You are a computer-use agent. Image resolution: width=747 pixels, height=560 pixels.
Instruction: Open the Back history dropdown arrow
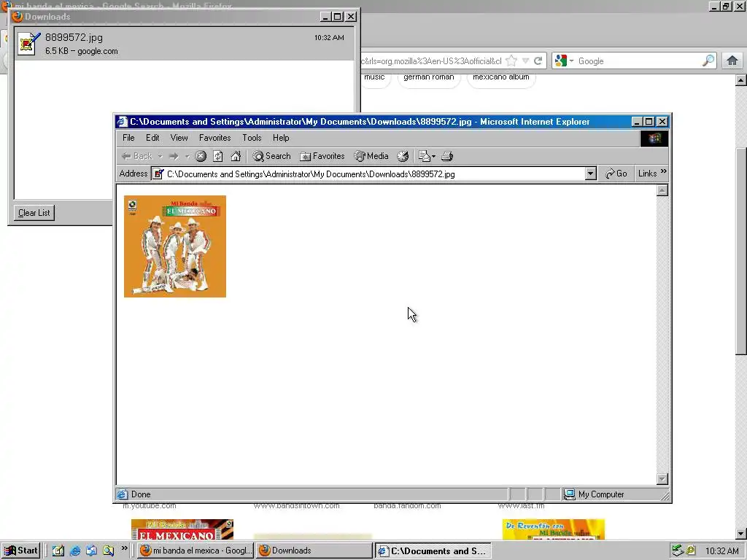click(160, 156)
